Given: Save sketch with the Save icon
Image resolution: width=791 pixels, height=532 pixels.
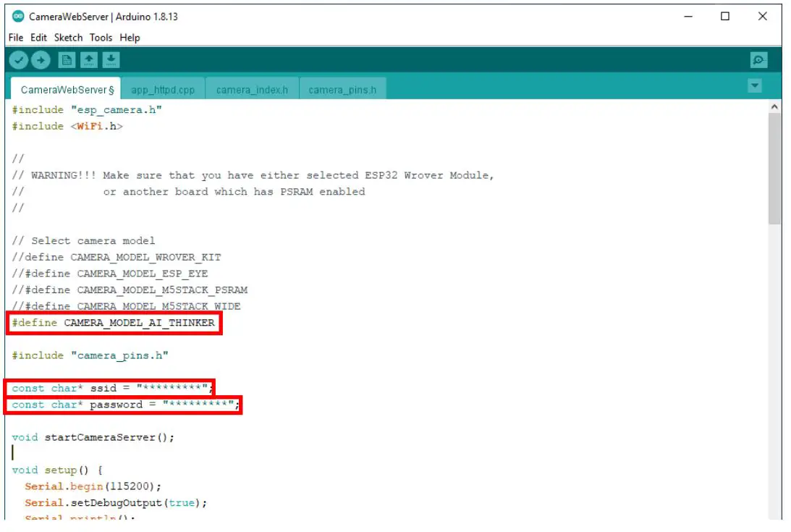Looking at the screenshot, I should [x=111, y=61].
